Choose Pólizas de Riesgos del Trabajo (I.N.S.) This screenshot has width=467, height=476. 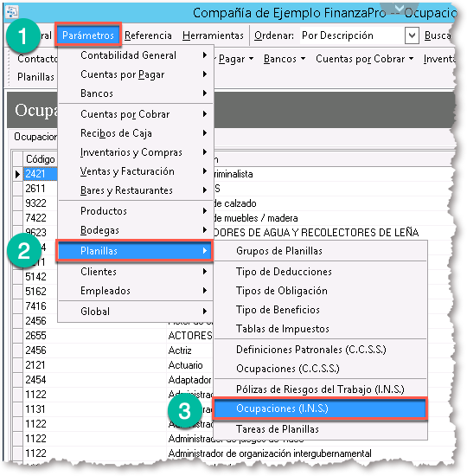coord(320,389)
